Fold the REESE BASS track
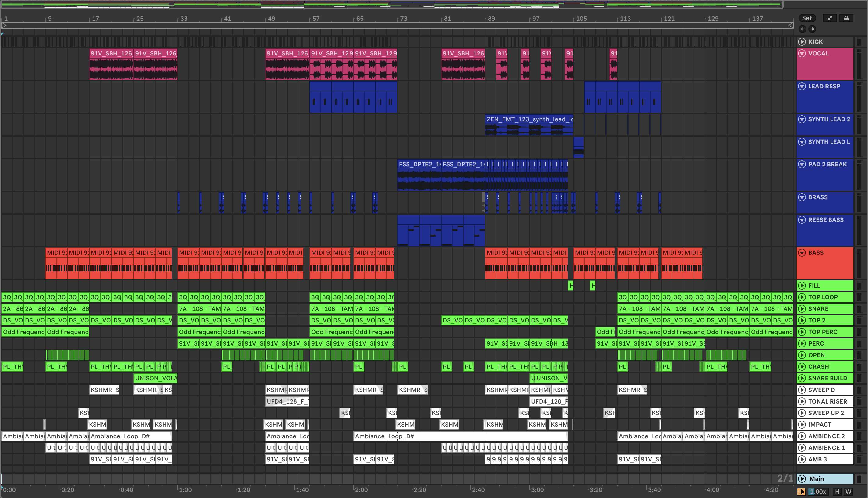 (x=802, y=219)
